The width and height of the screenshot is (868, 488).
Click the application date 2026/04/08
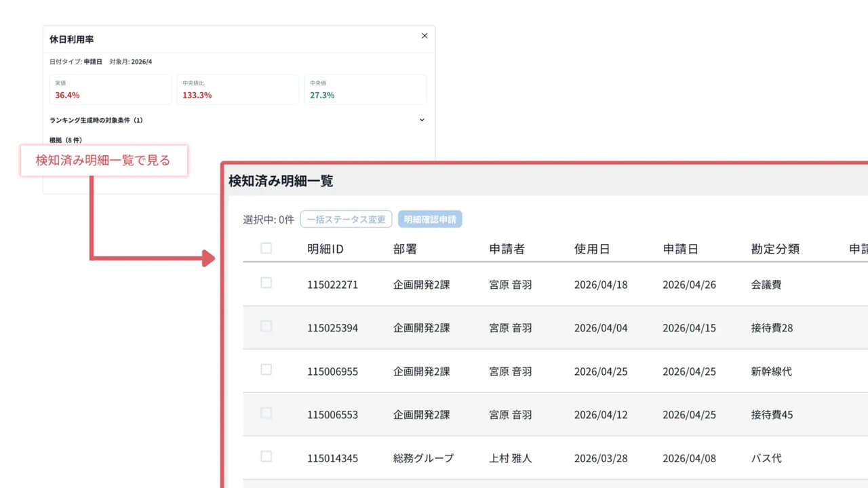pos(689,458)
